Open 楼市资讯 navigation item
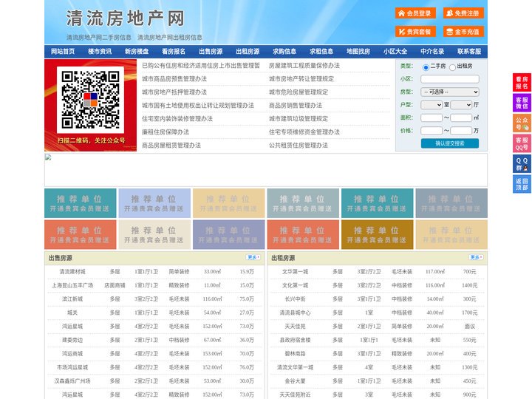 pyautogui.click(x=100, y=52)
